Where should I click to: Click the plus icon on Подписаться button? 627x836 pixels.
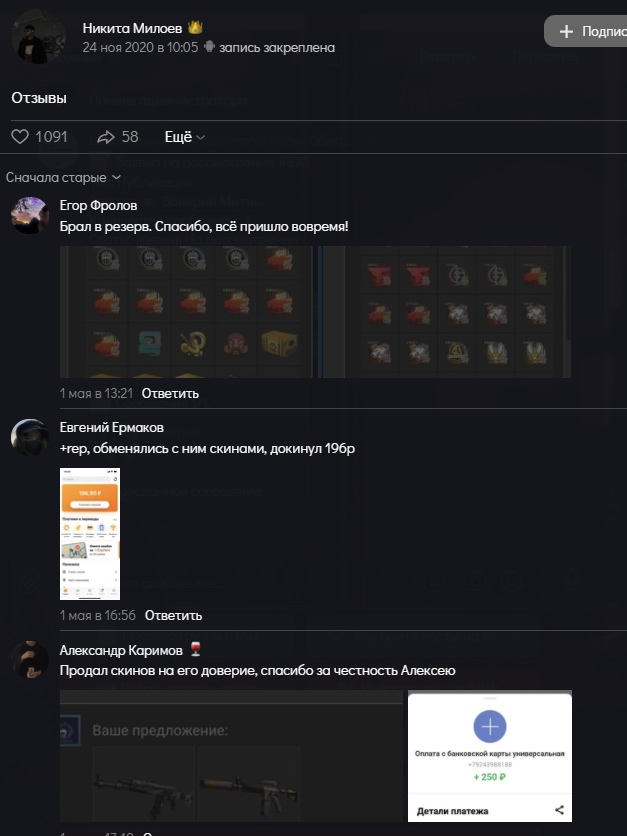coord(566,31)
